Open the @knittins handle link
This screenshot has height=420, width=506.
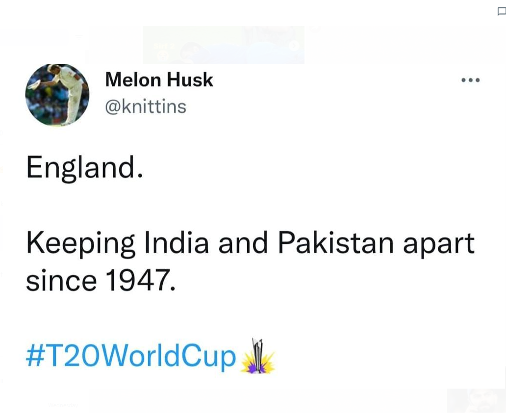click(146, 106)
